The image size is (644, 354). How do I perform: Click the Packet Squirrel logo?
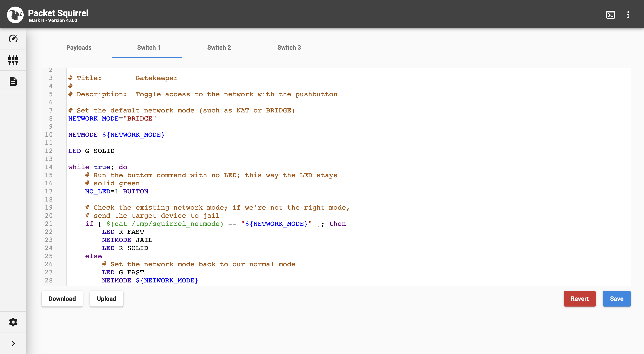(15, 15)
